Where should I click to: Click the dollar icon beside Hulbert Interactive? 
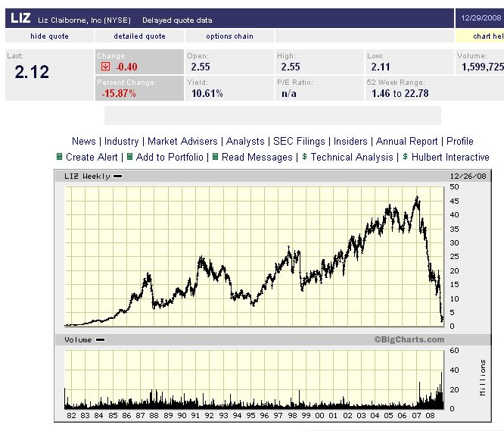point(405,157)
